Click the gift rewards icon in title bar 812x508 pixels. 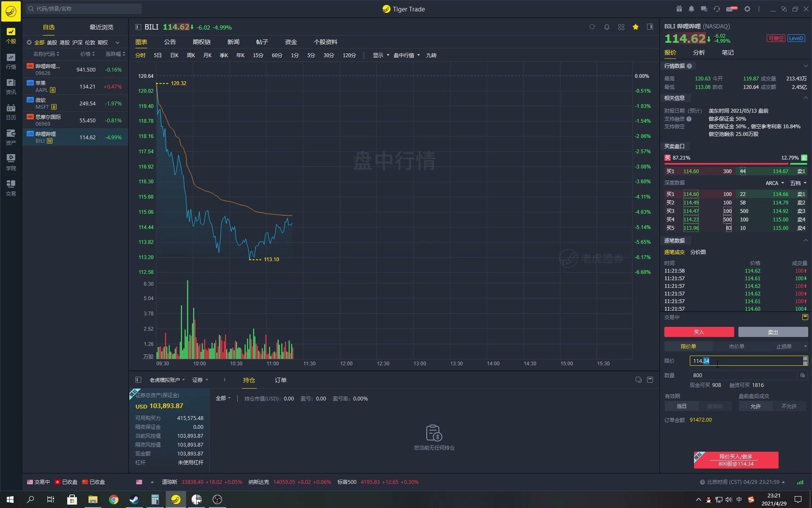coord(679,9)
